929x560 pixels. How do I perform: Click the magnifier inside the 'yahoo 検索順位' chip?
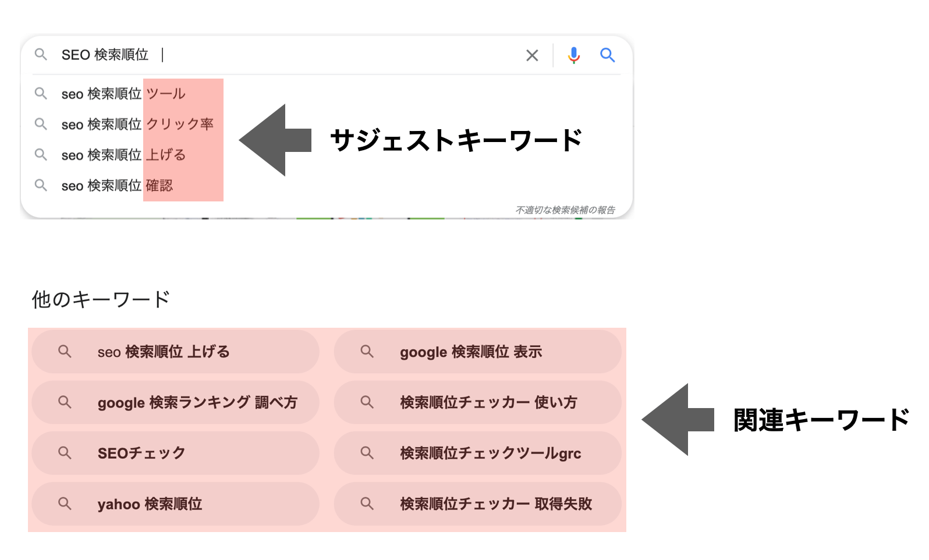tap(65, 504)
